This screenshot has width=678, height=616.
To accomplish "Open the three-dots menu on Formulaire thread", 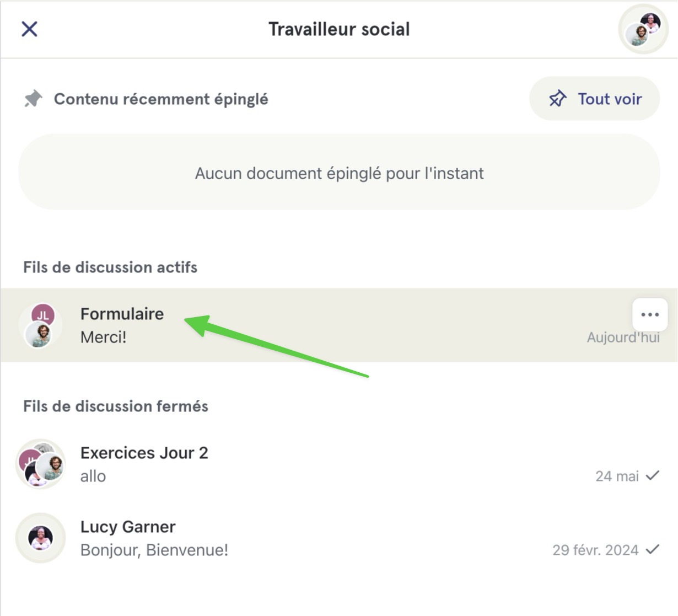I will pos(650,314).
